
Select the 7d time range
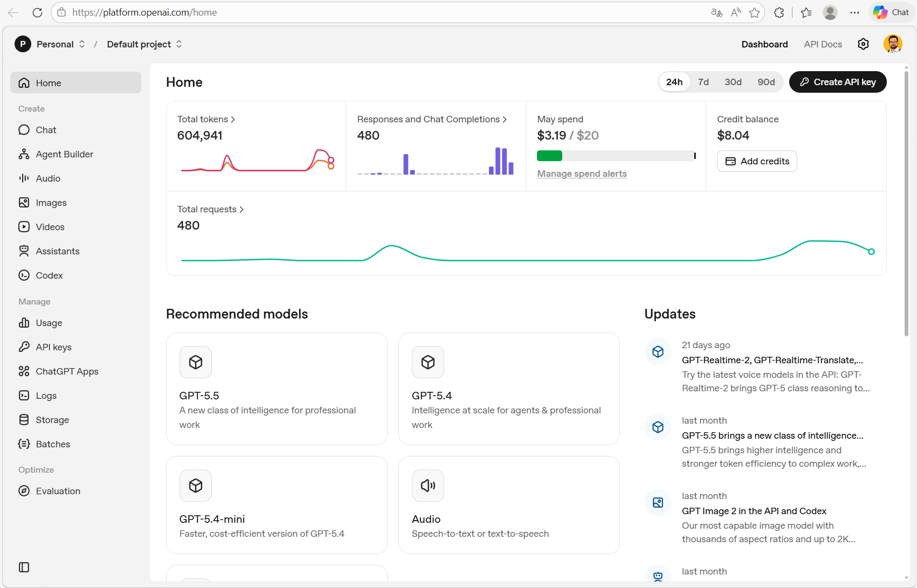[704, 82]
